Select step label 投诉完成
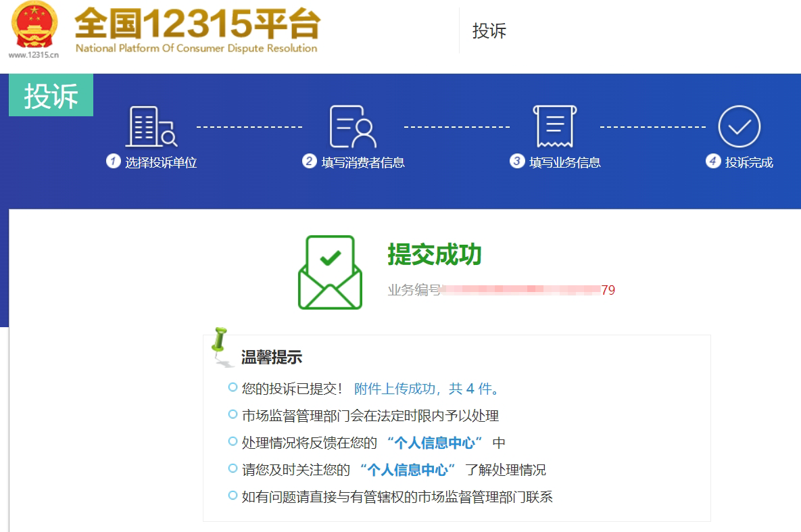The image size is (801, 532). click(x=748, y=162)
